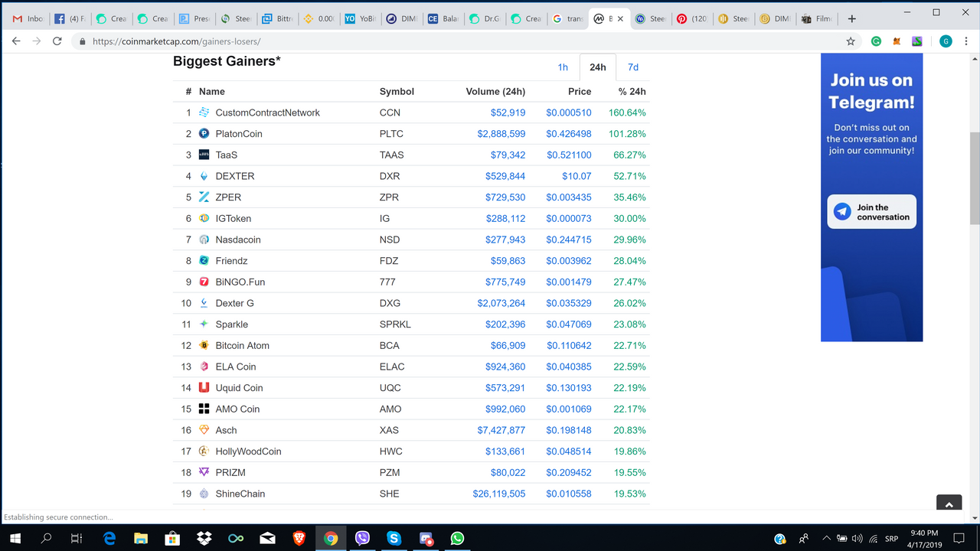Click the DEXTER coin icon
Viewport: 980px width, 551px height.
[x=204, y=176]
